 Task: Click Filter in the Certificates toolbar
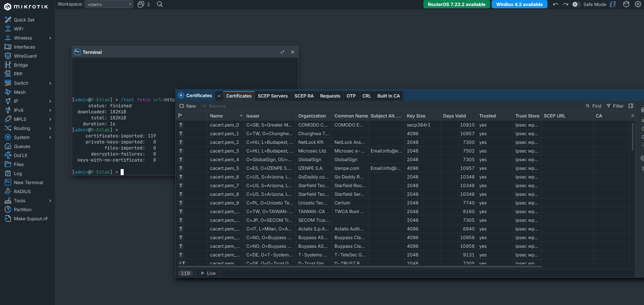click(x=615, y=106)
